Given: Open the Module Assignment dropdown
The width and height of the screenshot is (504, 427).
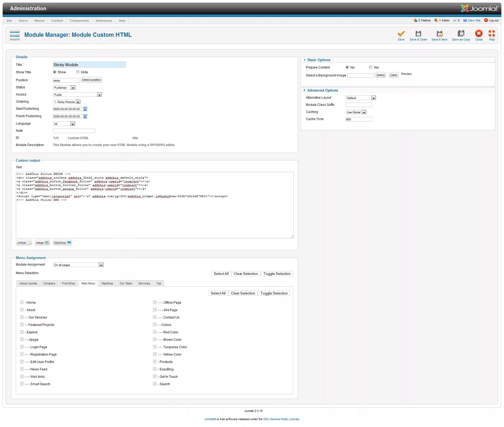Looking at the screenshot, I should point(78,265).
